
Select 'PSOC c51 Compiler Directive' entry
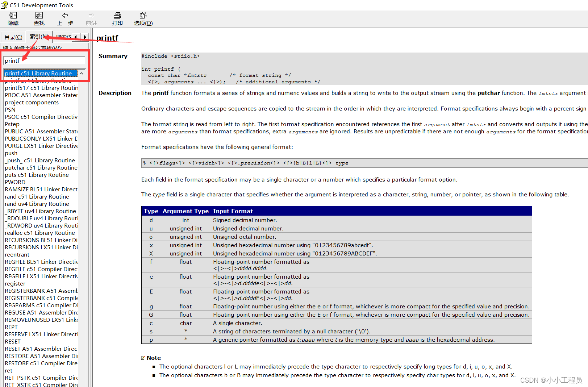[x=41, y=117]
